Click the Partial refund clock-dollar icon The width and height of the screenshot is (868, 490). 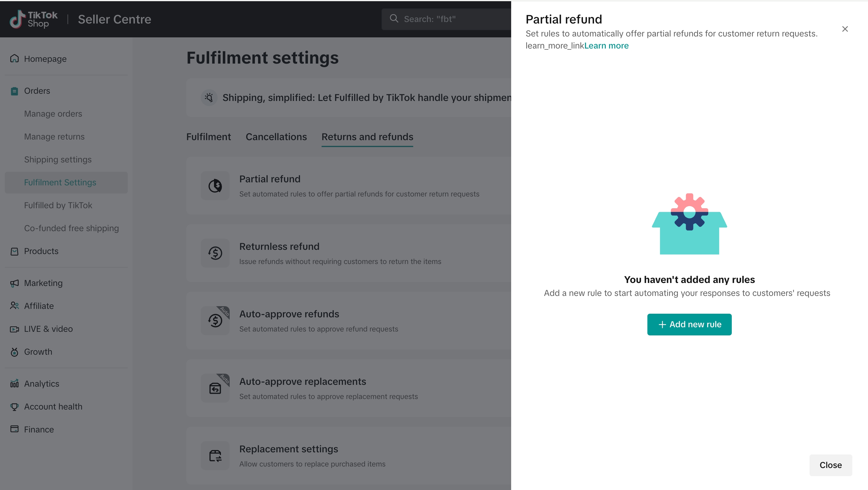click(215, 186)
